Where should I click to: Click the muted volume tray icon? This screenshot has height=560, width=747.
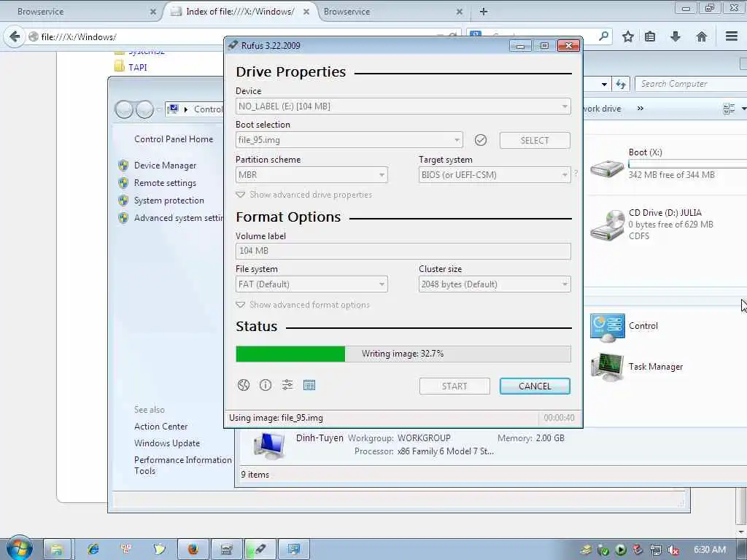pyautogui.click(x=673, y=550)
